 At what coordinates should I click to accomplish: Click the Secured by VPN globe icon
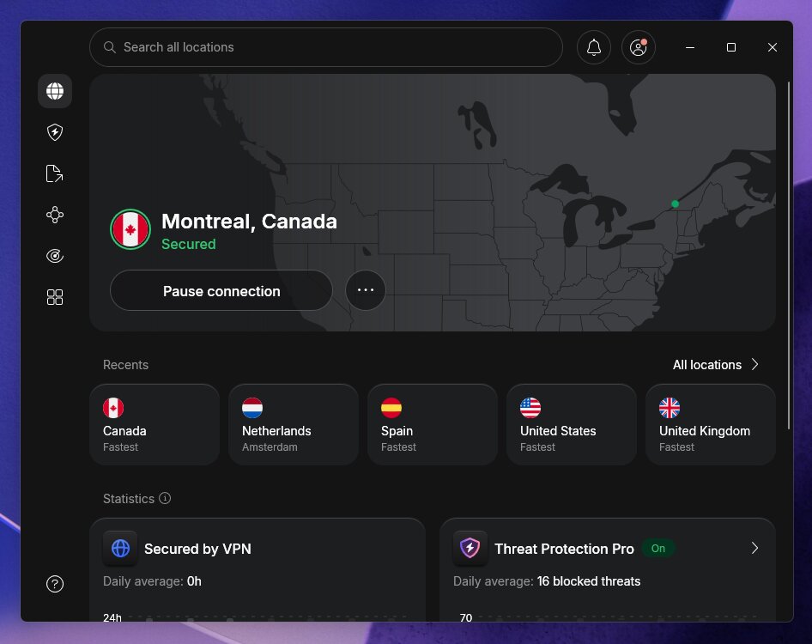121,548
